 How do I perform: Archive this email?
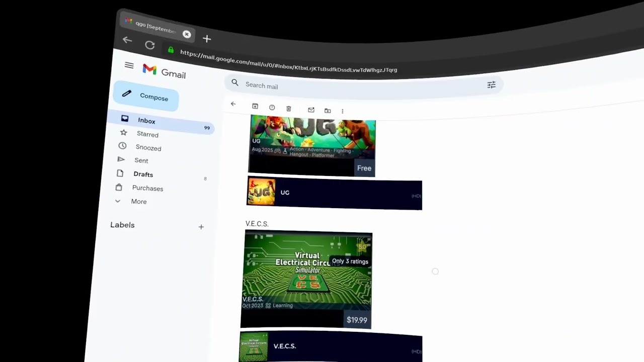255,106
